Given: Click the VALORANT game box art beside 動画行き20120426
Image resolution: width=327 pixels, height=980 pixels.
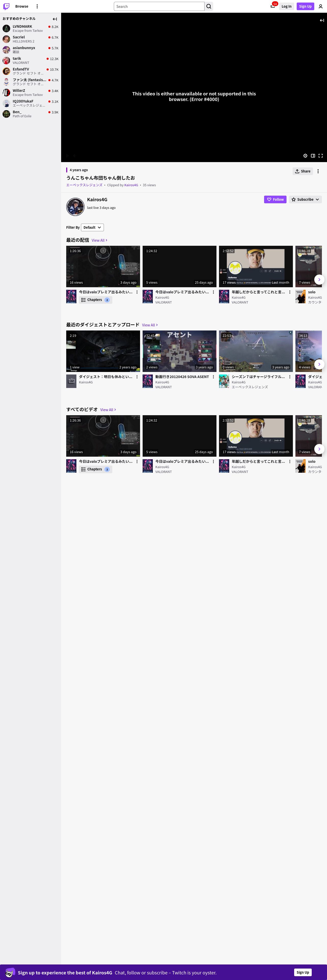Looking at the screenshot, I should pos(148,381).
